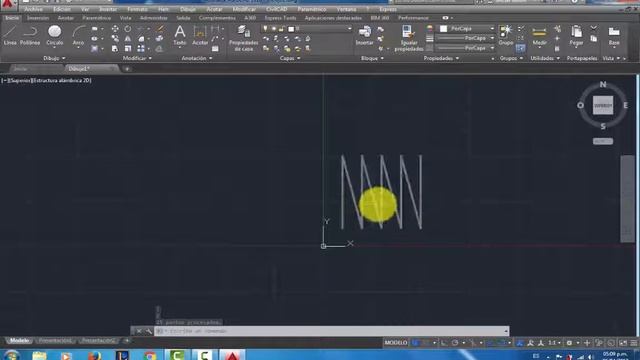Select the Move (Desplazar) tool
The width and height of the screenshot is (640, 360).
point(115,29)
